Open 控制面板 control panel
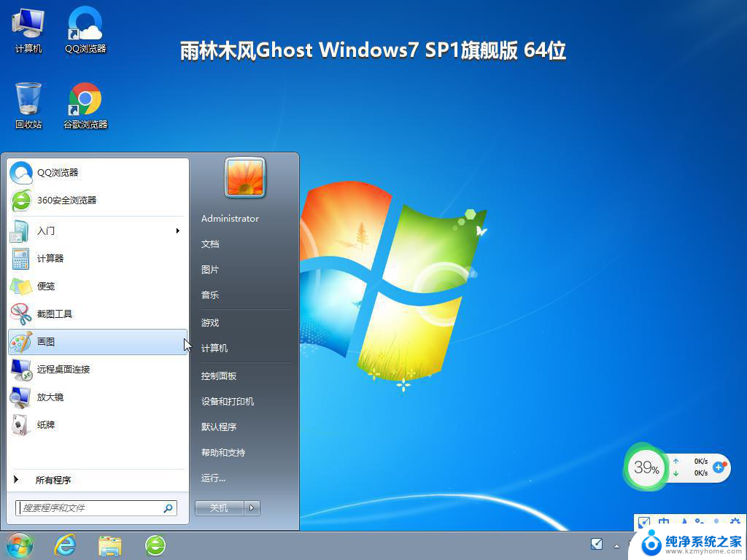This screenshot has height=560, width=747. [219, 376]
